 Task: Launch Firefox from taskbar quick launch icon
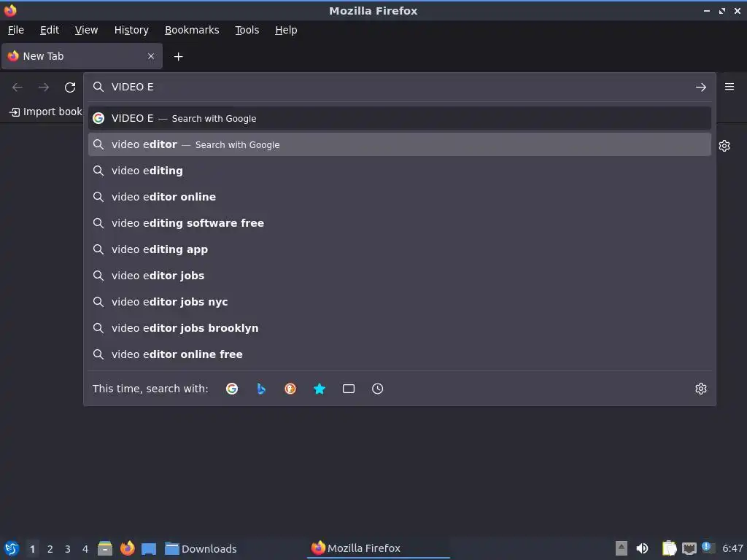pos(127,548)
